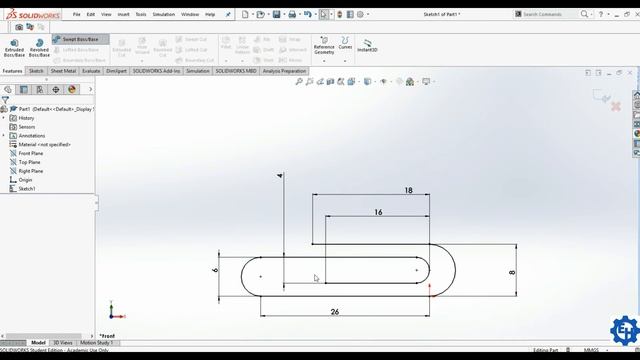Select Front Plane in the tree

31,153
